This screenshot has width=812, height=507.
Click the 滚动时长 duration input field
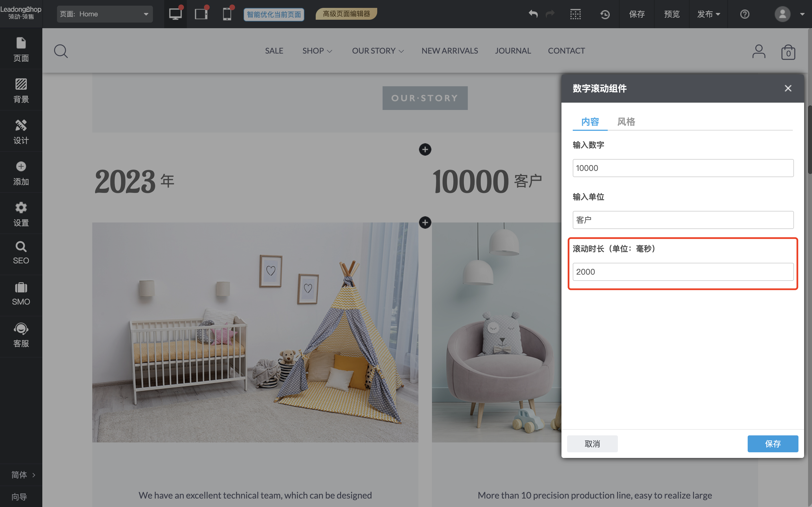(x=682, y=272)
